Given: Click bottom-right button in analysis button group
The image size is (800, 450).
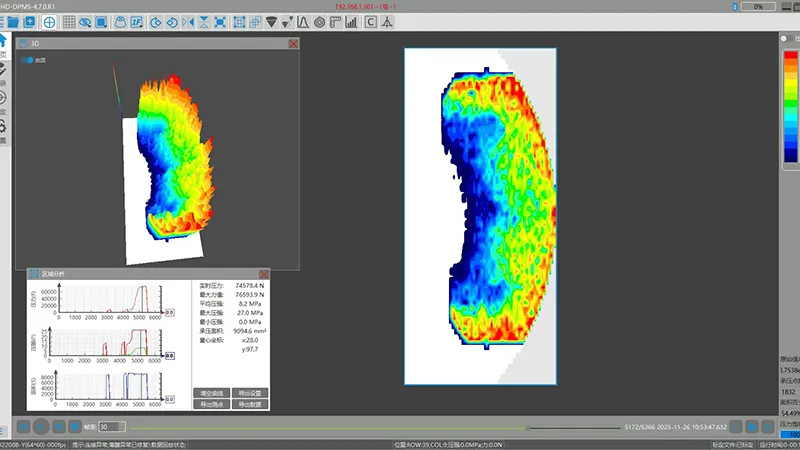Looking at the screenshot, I should 250,404.
